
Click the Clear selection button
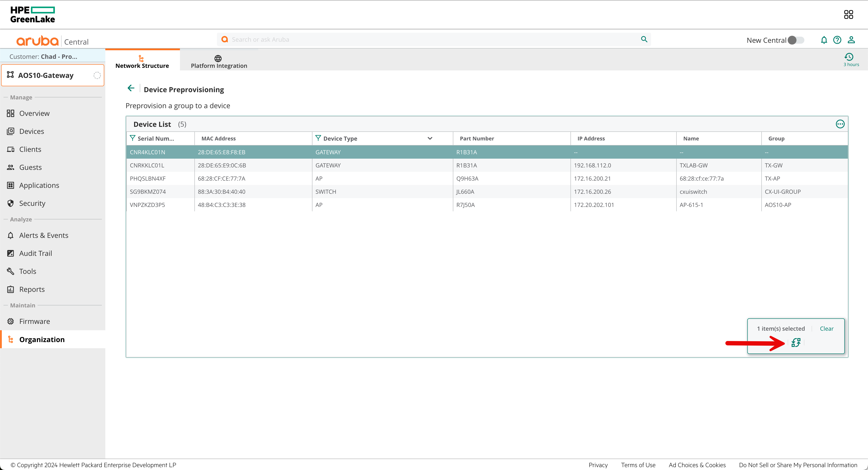tap(827, 328)
